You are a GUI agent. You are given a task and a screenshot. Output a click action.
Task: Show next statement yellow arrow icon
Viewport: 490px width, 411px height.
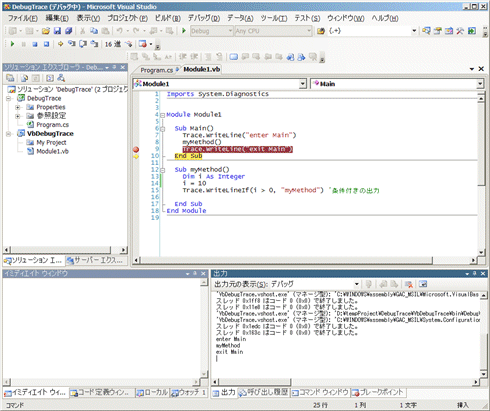tap(60, 44)
